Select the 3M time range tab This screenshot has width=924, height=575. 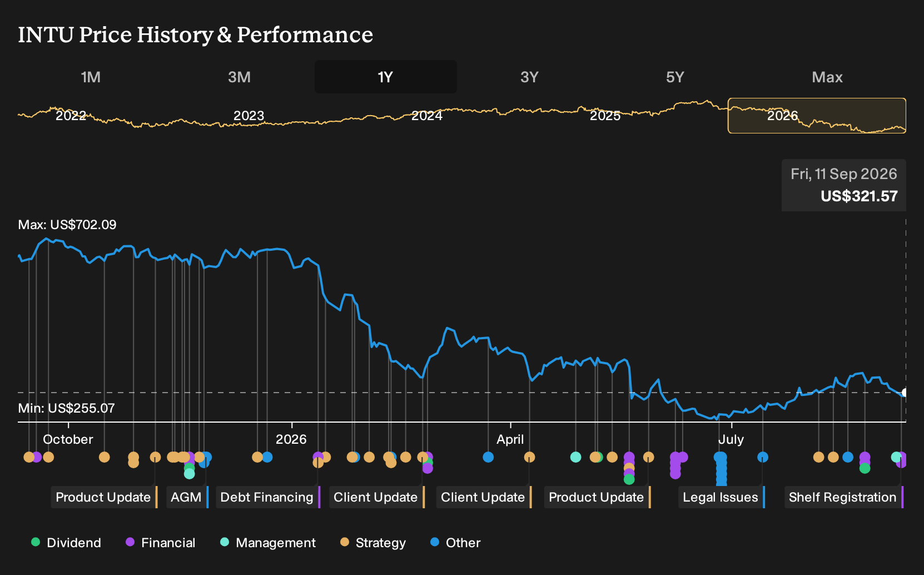click(239, 77)
